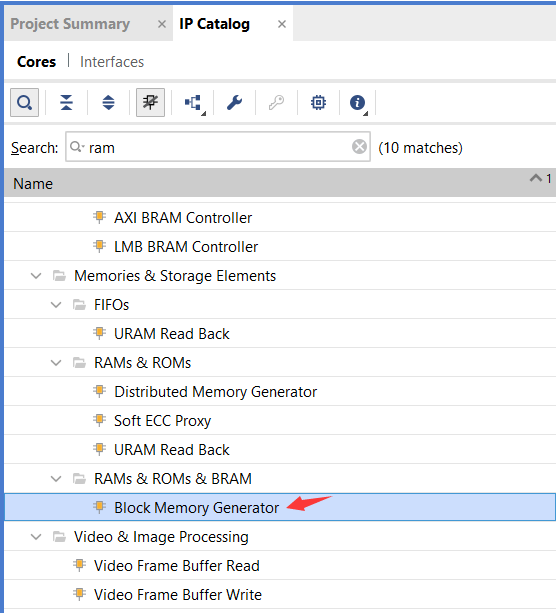Click the chip IP settings icon

tap(318, 103)
